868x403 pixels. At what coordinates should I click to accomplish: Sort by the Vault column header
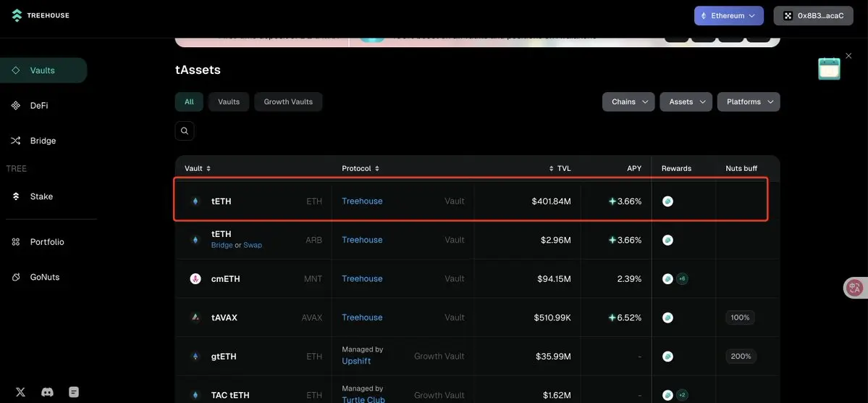(198, 168)
